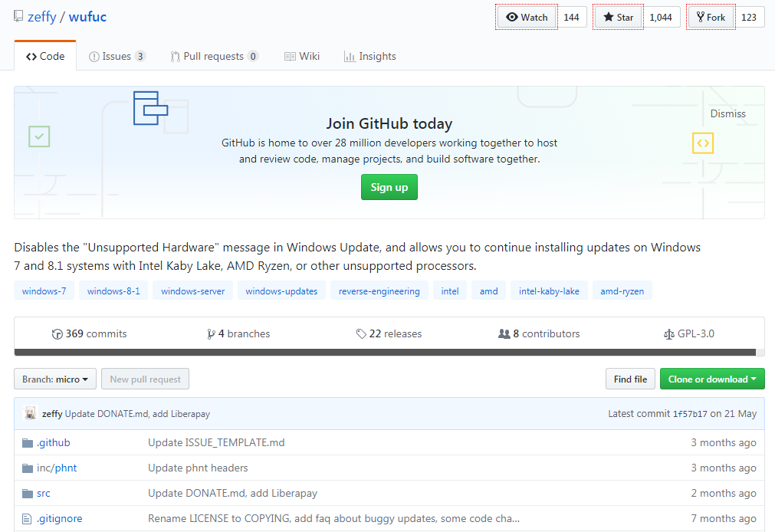View the 1,044 stargazers count
This screenshot has height=532, width=775.
[x=661, y=18]
